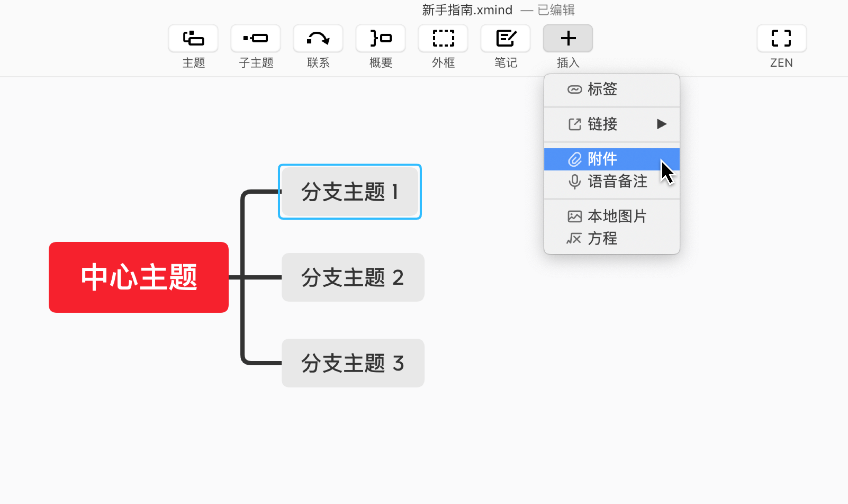
Task: Select the 分支主题 3 branch
Action: click(x=353, y=363)
